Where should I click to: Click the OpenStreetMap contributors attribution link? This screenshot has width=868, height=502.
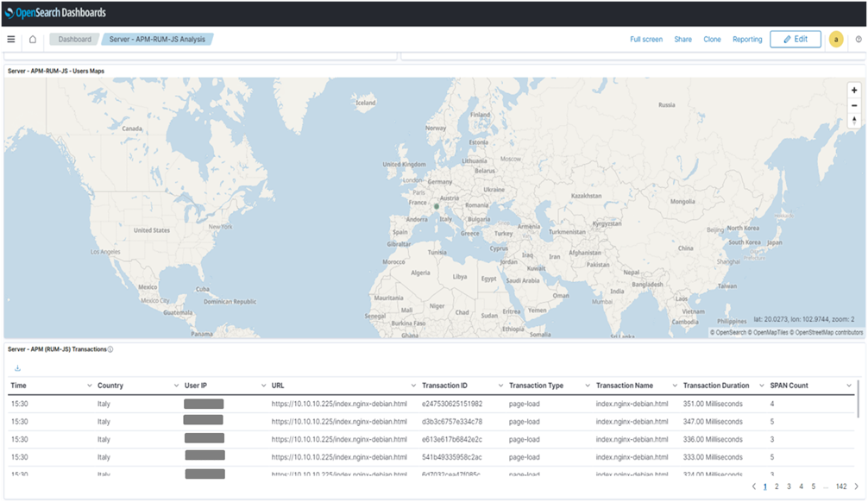coord(826,333)
